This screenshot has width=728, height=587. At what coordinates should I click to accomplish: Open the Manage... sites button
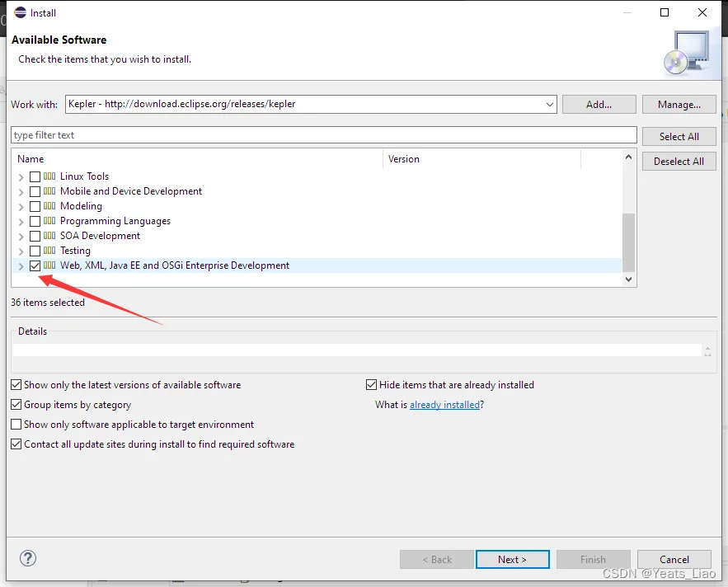(x=679, y=105)
